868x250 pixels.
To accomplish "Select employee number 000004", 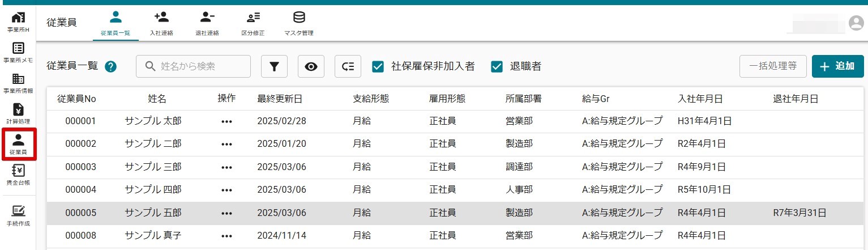I will click(81, 190).
